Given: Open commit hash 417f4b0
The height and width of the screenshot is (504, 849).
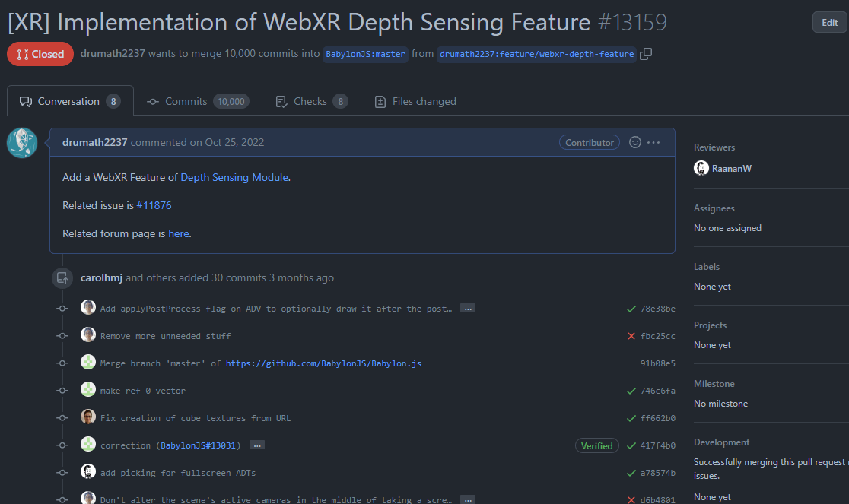Looking at the screenshot, I should [x=657, y=445].
